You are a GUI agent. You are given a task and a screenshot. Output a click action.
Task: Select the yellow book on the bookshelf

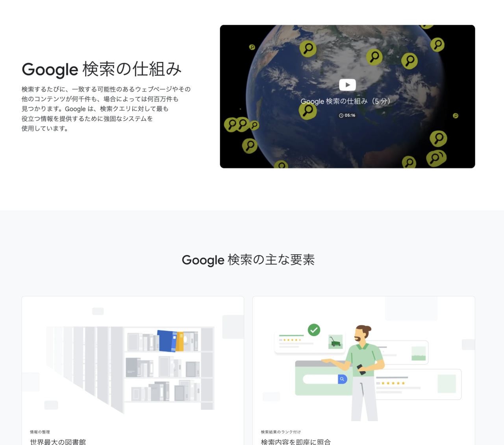point(180,341)
